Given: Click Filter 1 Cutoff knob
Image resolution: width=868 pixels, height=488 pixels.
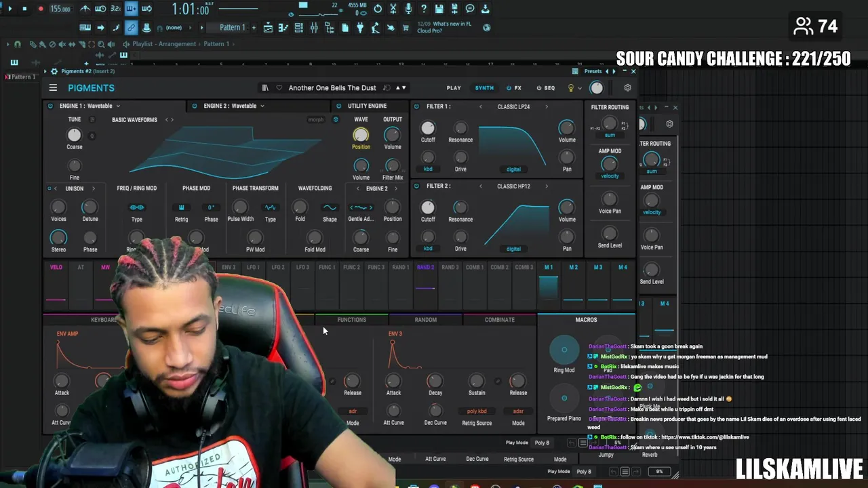Looking at the screenshot, I should point(428,127).
